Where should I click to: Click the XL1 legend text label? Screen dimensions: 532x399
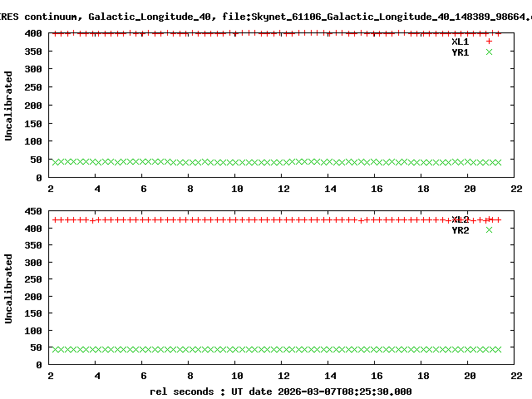click(461, 42)
